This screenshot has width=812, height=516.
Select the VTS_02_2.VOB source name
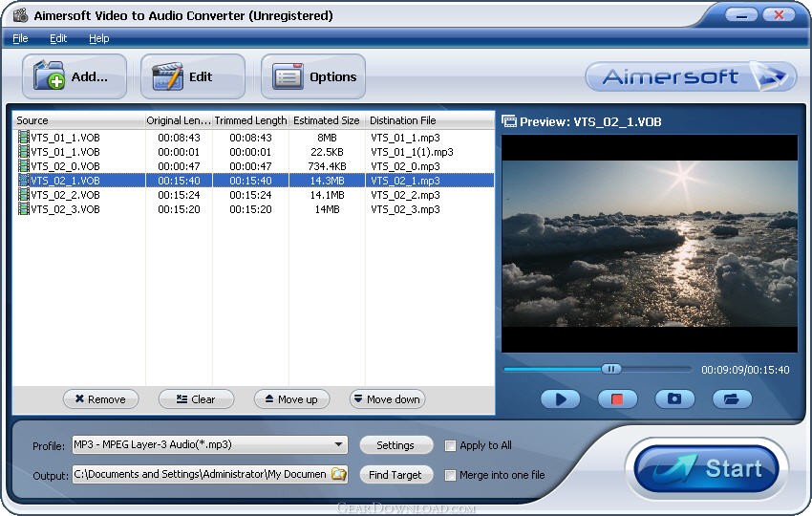[x=65, y=195]
